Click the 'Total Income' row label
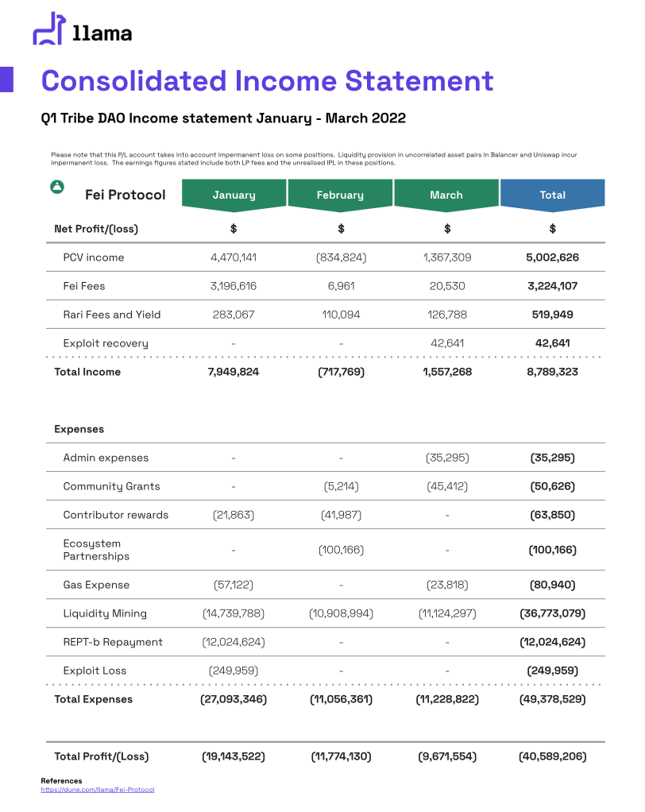Viewport: 645px width, 812px height. pos(87,372)
